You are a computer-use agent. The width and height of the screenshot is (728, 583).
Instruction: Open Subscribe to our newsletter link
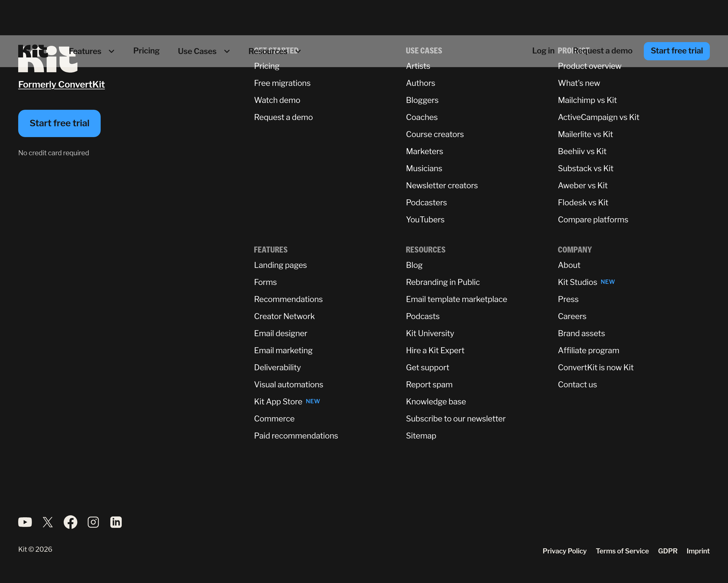point(455,419)
